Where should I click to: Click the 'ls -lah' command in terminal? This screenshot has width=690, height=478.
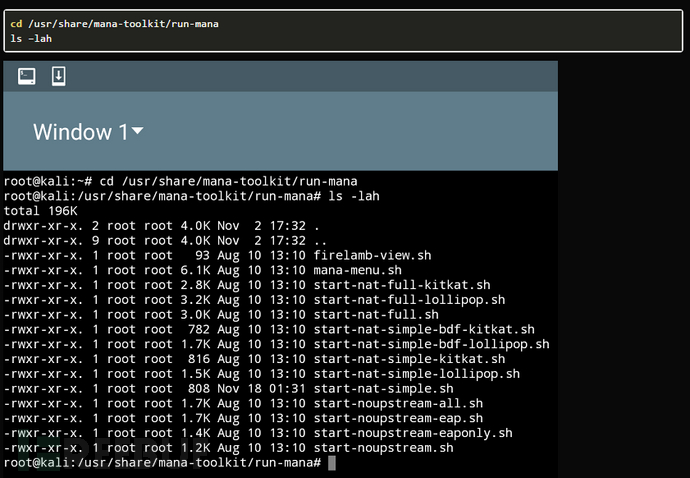(354, 196)
